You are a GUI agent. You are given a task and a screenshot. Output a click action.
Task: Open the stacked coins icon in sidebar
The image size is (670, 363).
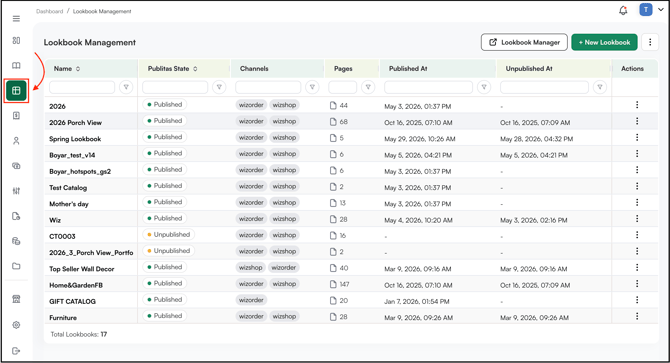click(16, 166)
